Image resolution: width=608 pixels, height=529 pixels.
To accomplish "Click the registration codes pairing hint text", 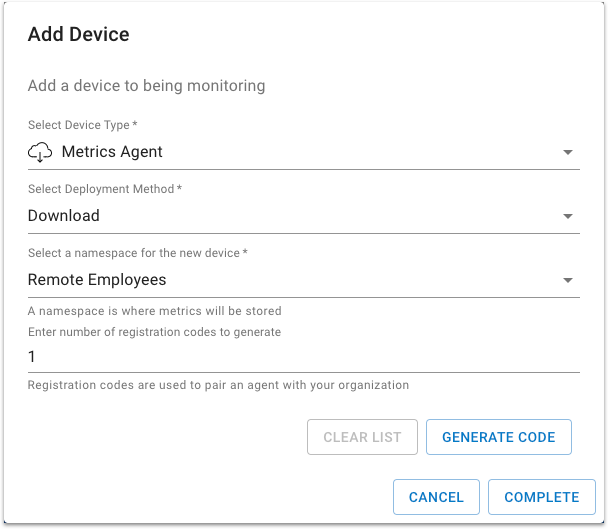I will 218,385.
